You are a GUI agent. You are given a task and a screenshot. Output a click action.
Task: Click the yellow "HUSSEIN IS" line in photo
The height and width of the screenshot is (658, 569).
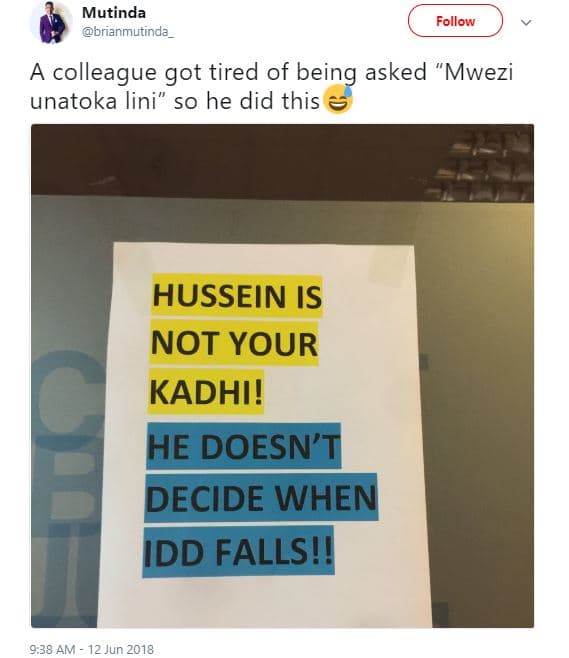(237, 296)
